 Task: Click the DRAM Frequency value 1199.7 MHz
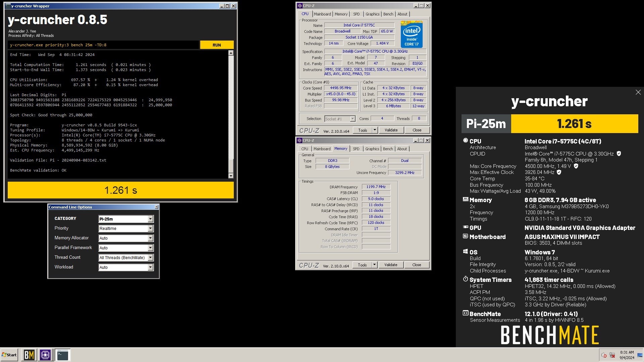376,187
